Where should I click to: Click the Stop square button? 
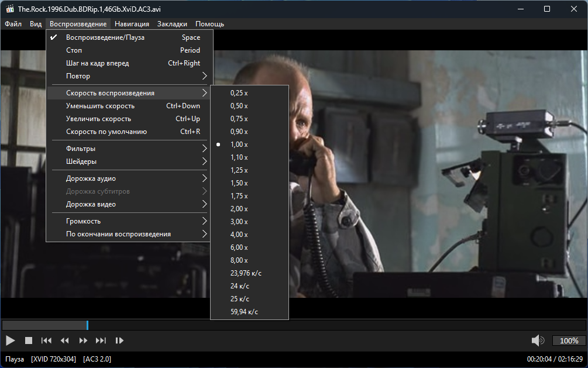click(28, 341)
